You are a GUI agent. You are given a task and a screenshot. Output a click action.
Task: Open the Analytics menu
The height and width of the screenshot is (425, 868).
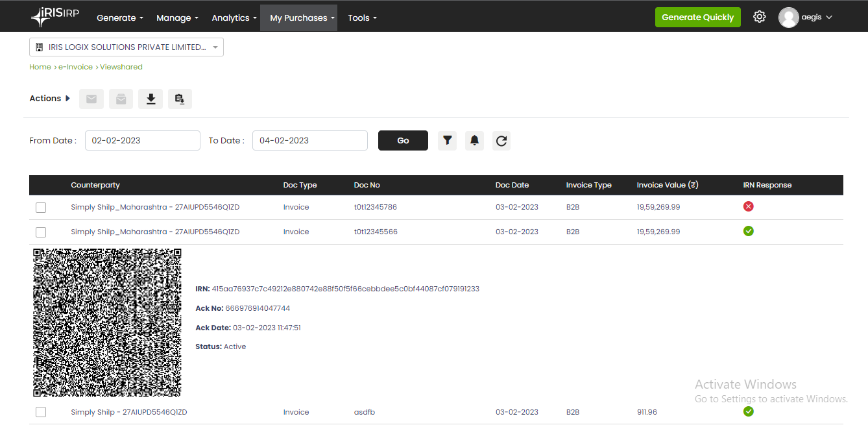click(x=234, y=18)
